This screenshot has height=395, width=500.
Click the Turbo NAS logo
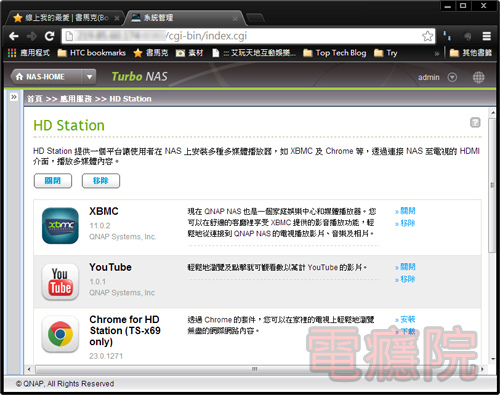pyautogui.click(x=139, y=77)
